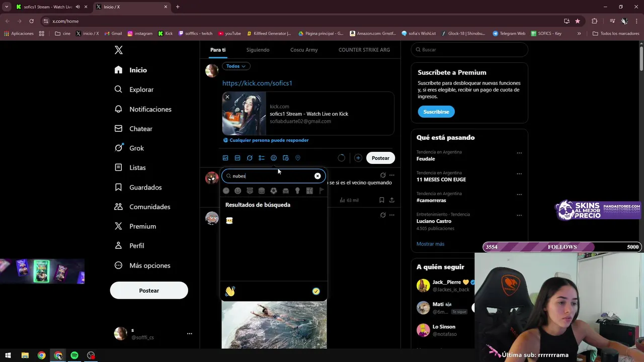Click the Grok enhance composer icon
The image size is (644, 362).
(250, 158)
